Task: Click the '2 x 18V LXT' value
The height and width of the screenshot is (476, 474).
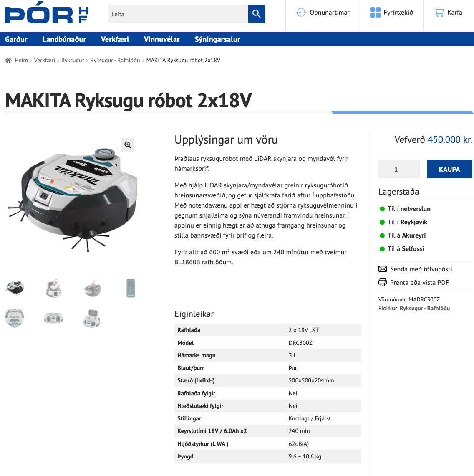Action: pyautogui.click(x=303, y=330)
